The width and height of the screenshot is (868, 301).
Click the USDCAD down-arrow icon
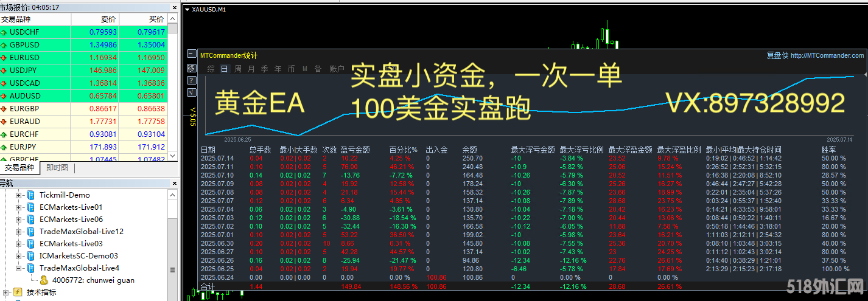pos(4,83)
